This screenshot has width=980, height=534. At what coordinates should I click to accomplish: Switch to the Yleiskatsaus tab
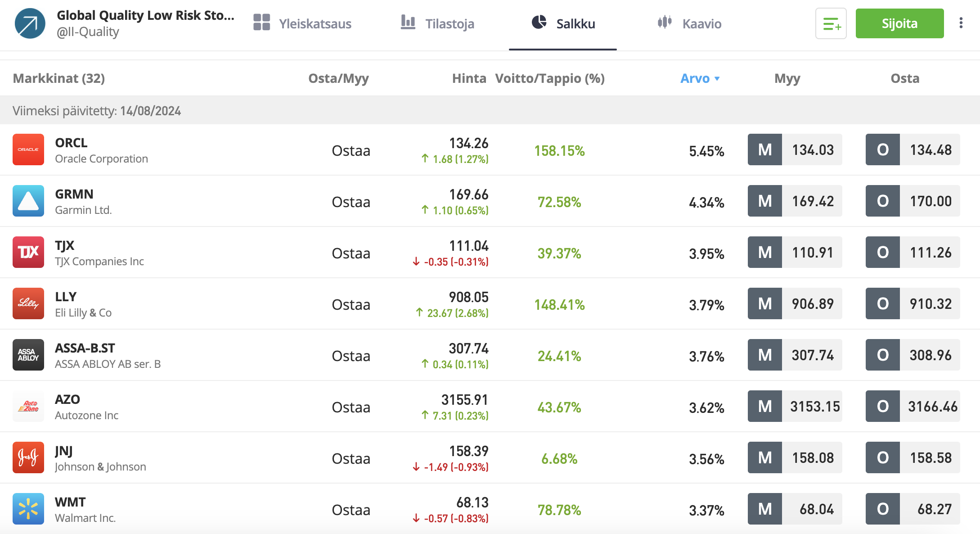[x=302, y=23]
